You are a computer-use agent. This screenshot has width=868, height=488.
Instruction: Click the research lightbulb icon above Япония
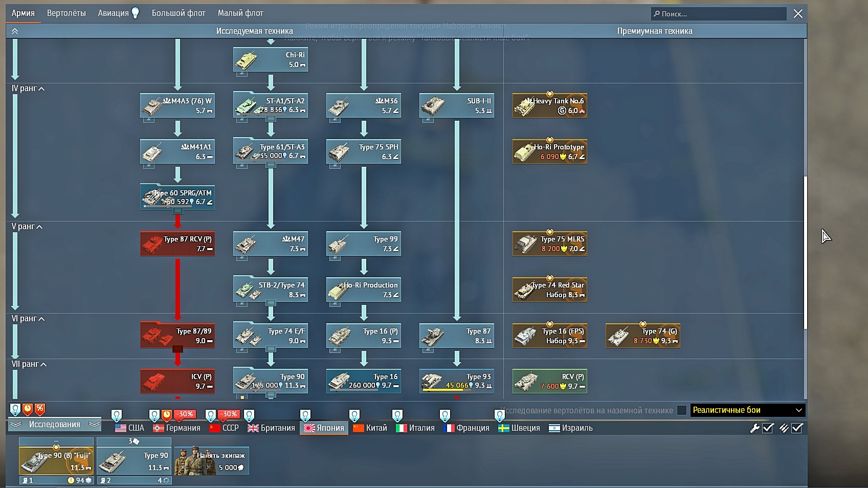pyautogui.click(x=305, y=415)
